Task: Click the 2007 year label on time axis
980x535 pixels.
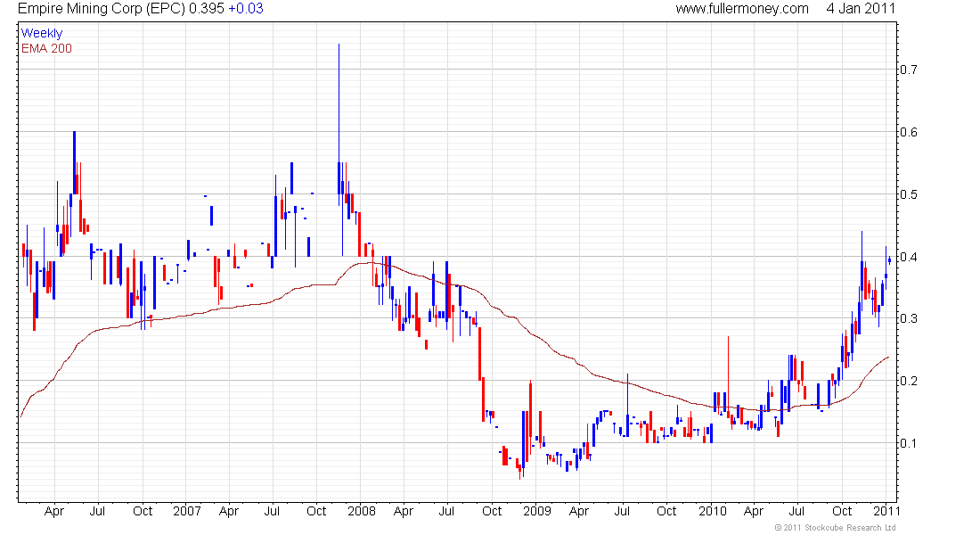Action: (187, 511)
